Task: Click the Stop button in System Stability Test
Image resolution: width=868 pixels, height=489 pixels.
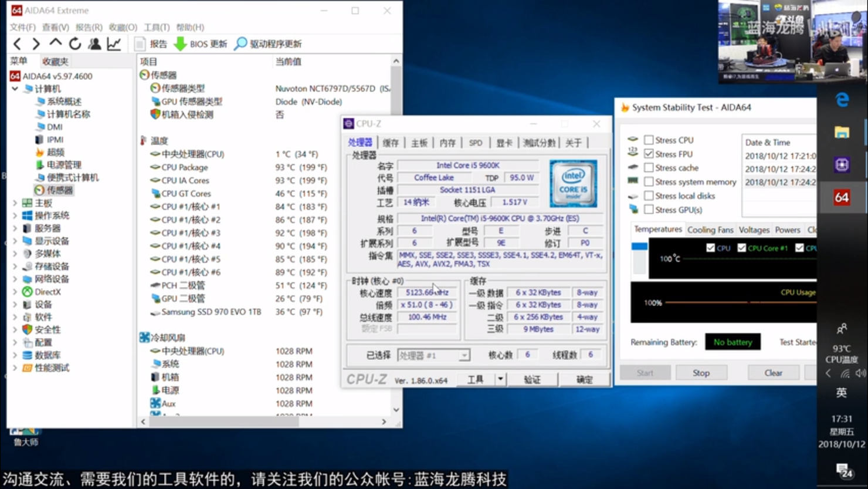Action: click(701, 373)
